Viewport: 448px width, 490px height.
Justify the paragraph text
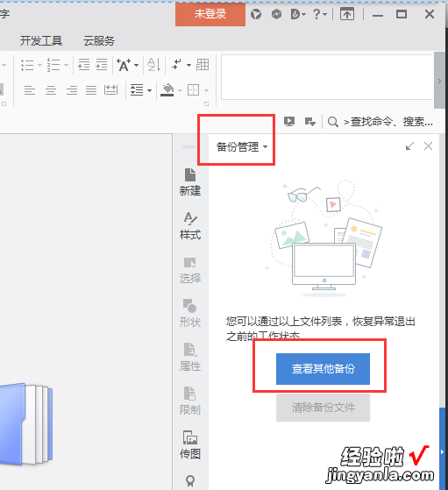point(91,90)
